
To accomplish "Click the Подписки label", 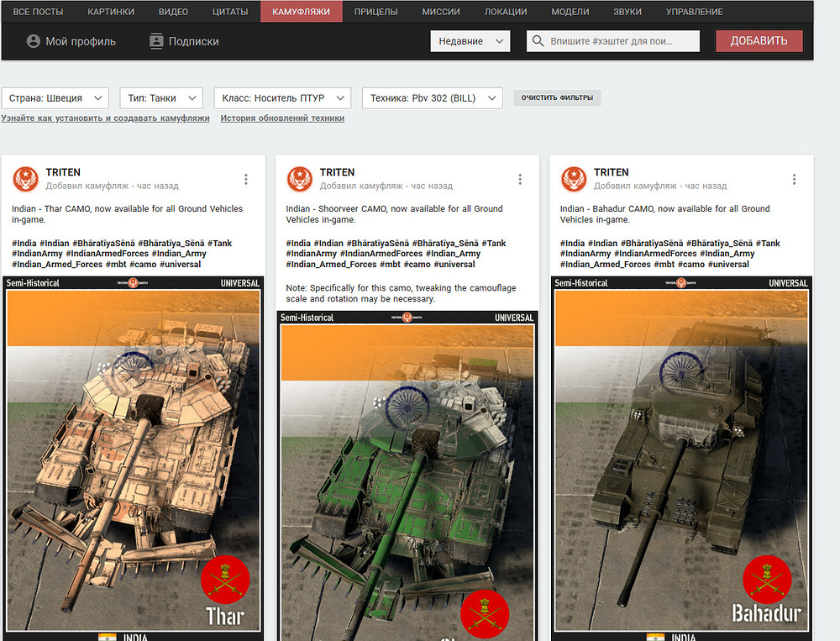I will click(x=194, y=41).
